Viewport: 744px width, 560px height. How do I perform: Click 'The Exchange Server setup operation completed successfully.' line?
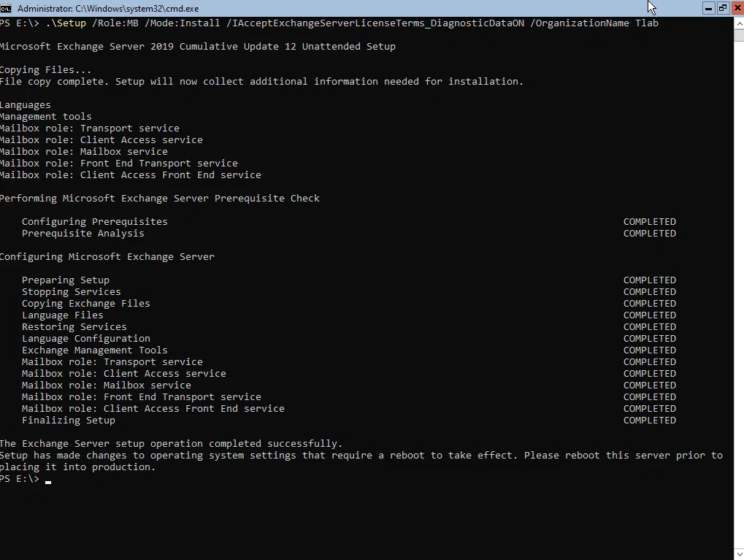point(171,444)
